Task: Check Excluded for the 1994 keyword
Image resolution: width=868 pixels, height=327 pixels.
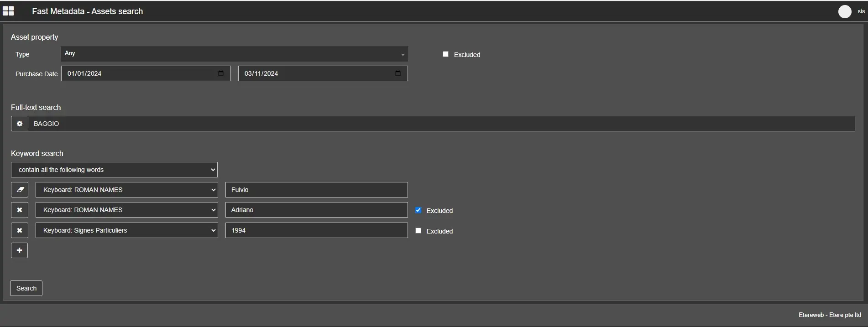Action: point(418,231)
